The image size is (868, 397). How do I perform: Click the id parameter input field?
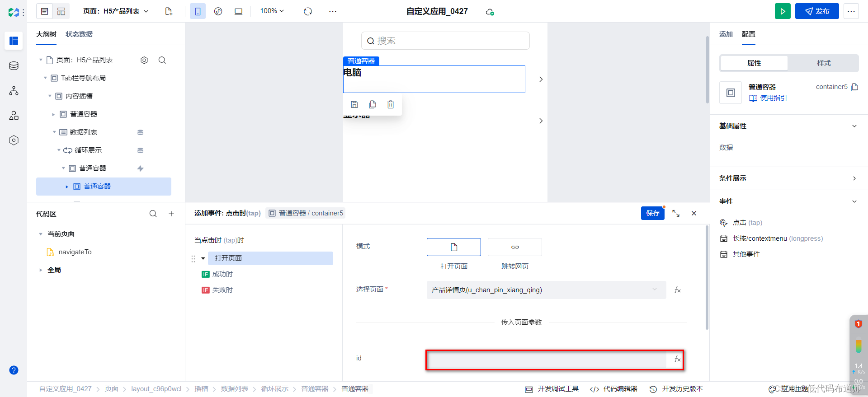click(546, 360)
